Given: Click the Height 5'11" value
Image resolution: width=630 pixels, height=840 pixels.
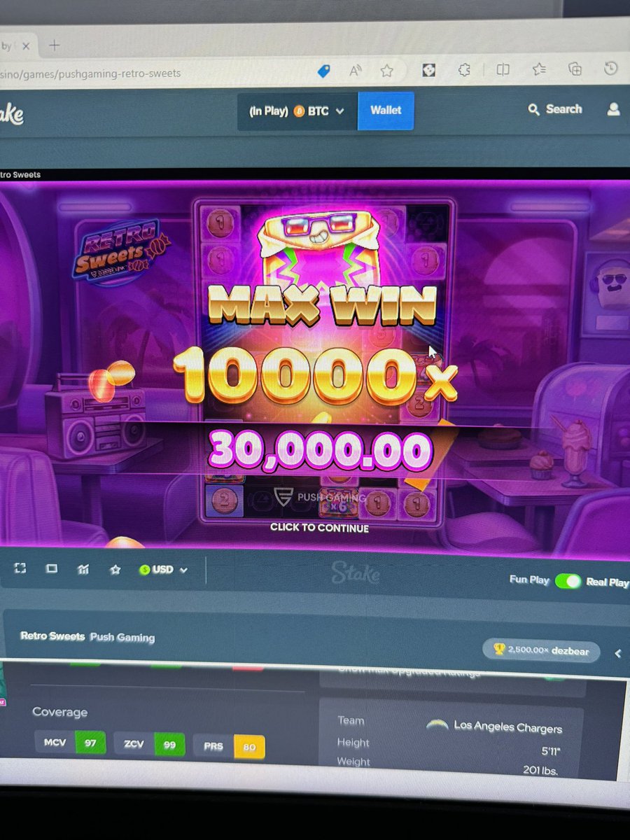Looking at the screenshot, I should point(550,751).
